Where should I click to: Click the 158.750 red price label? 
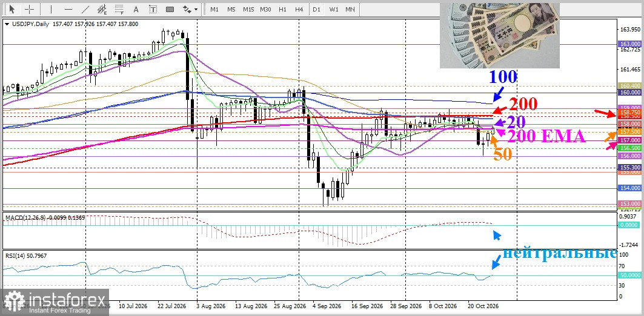(629, 112)
